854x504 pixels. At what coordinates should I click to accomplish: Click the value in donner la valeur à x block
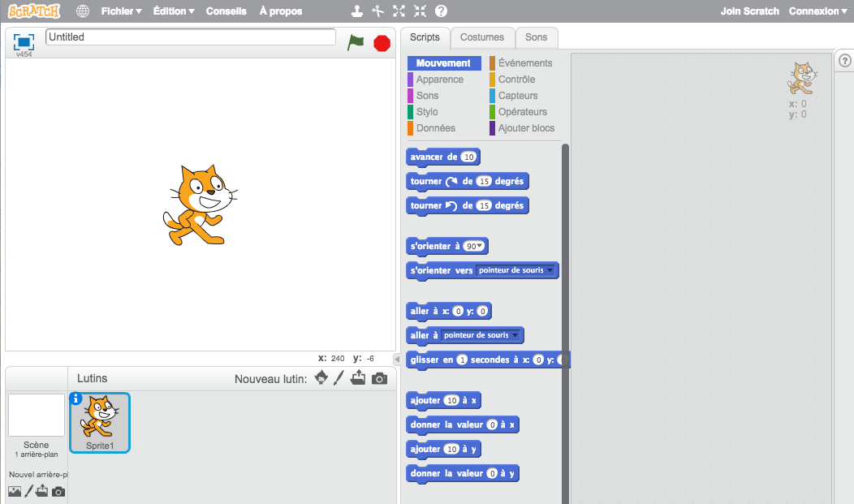pyautogui.click(x=493, y=424)
